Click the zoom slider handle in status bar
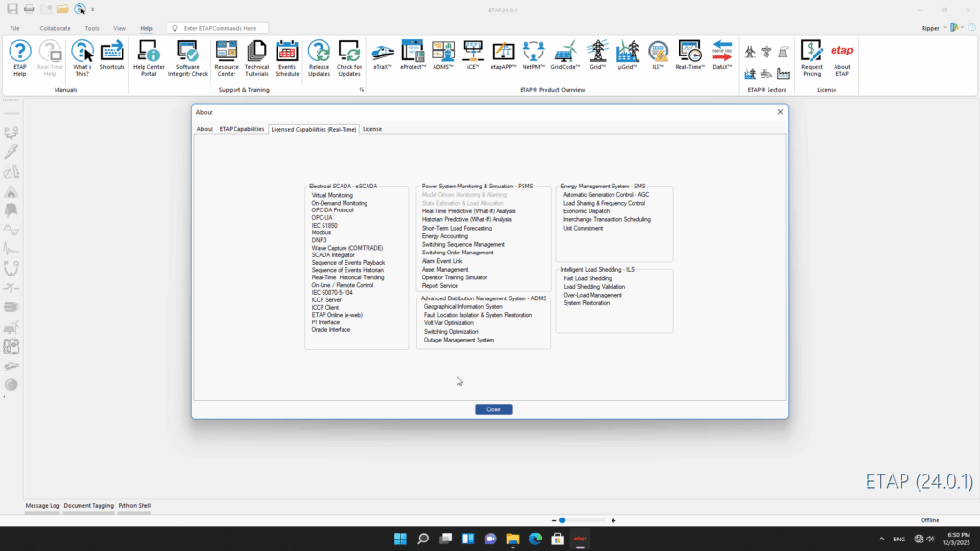980x551 pixels. click(x=562, y=520)
